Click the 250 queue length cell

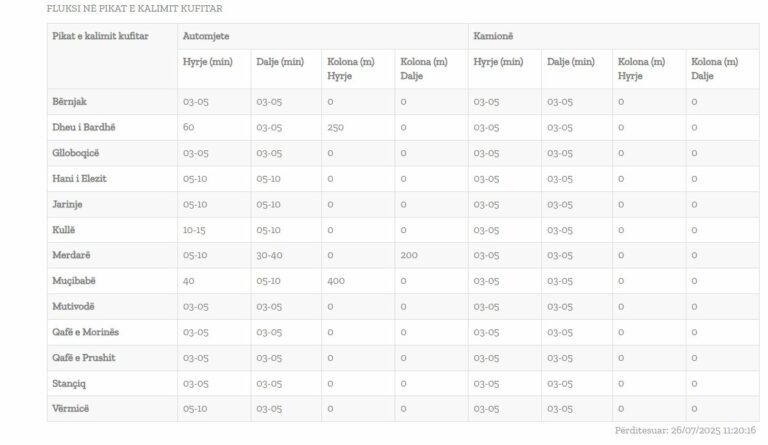coord(336,127)
